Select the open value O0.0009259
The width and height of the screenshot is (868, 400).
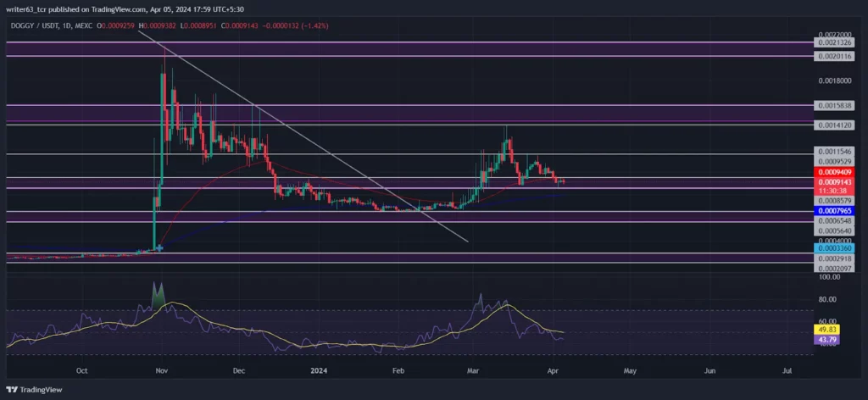point(115,25)
